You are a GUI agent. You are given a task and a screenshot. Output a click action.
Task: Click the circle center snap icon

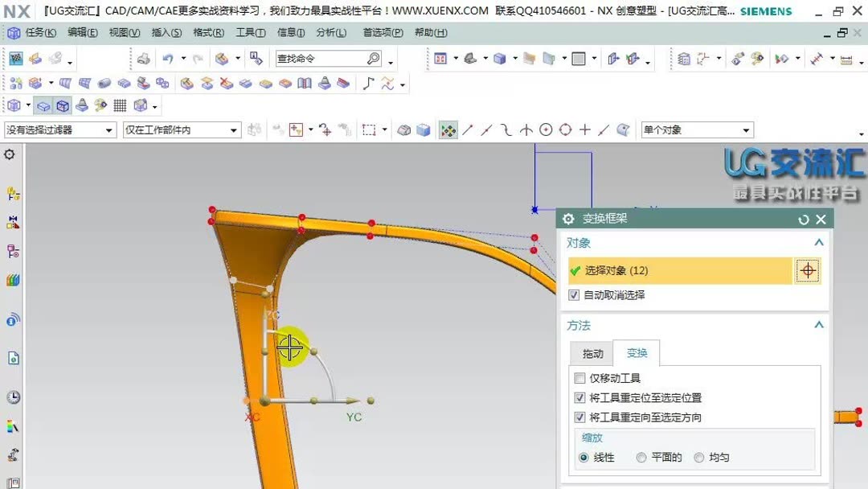click(x=547, y=129)
